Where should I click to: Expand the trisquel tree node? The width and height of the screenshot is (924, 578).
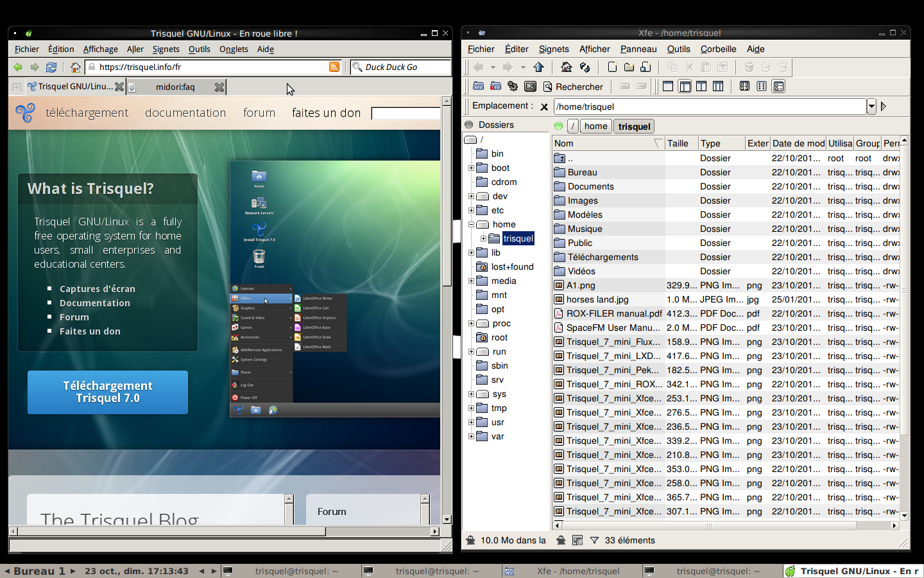pyautogui.click(x=483, y=238)
